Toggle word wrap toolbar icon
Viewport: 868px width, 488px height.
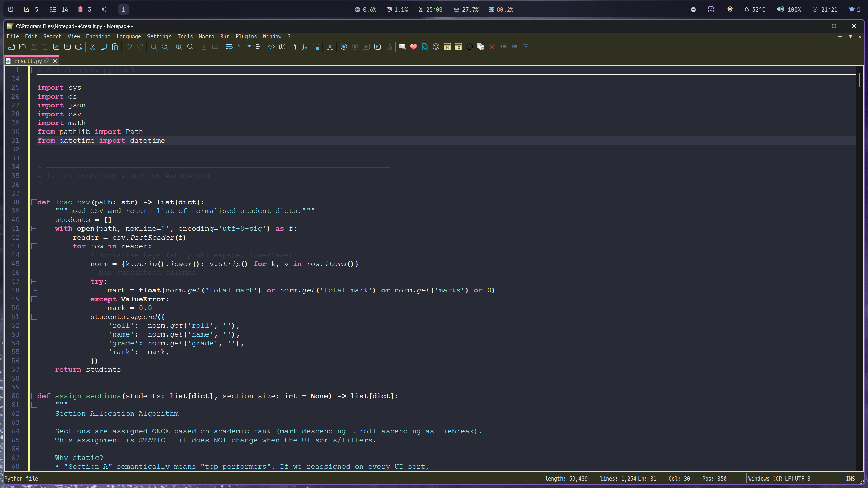click(229, 47)
